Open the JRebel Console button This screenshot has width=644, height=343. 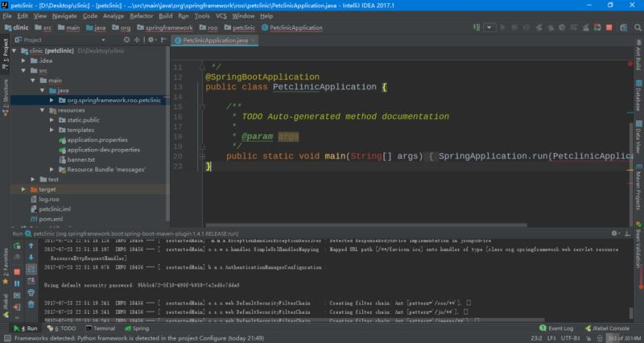pos(607,329)
